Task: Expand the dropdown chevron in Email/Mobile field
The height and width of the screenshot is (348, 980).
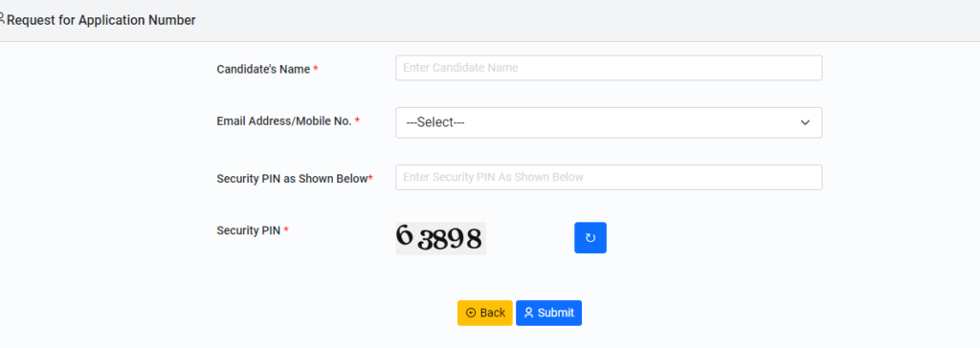Action: tap(805, 122)
